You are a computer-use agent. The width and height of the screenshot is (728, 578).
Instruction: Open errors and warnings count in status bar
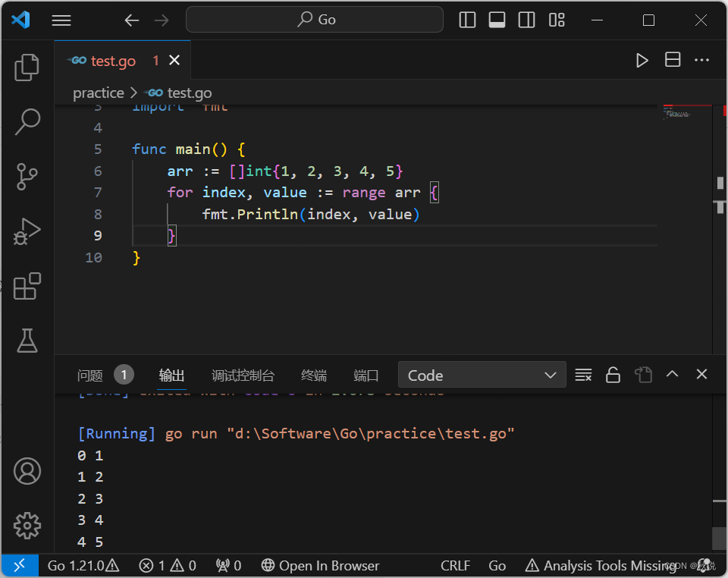coord(168,565)
